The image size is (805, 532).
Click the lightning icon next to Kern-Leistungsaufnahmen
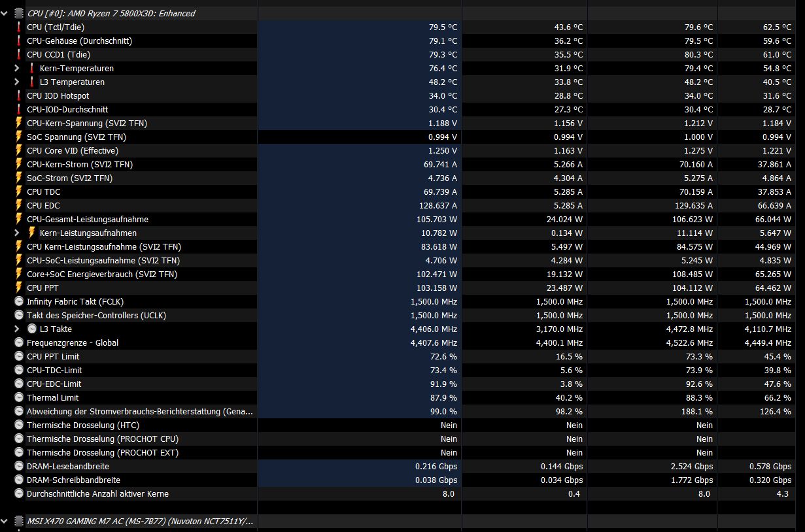31,233
